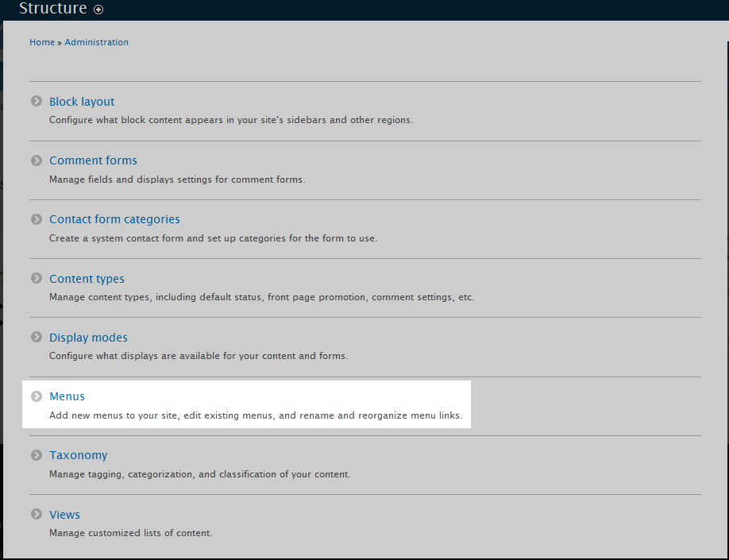This screenshot has width=729, height=560.
Task: Navigate to Home in breadcrumb
Action: 42,42
